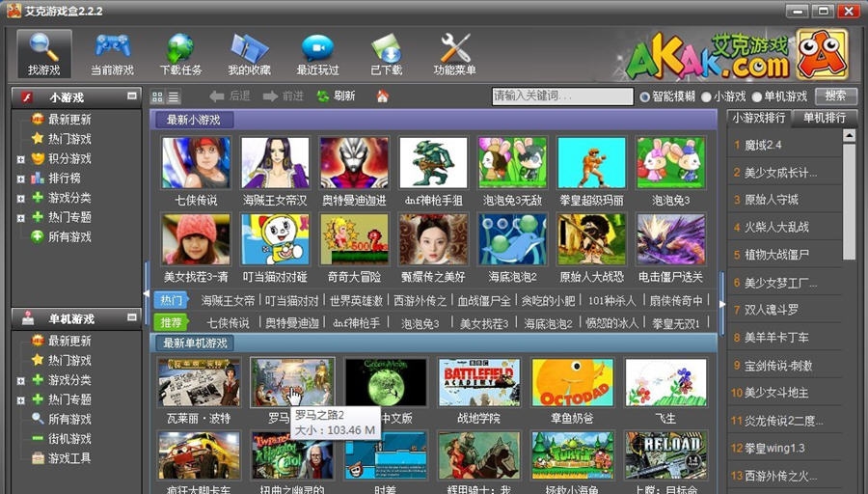Click the AKAK.com logo mascot icon

pos(822,54)
